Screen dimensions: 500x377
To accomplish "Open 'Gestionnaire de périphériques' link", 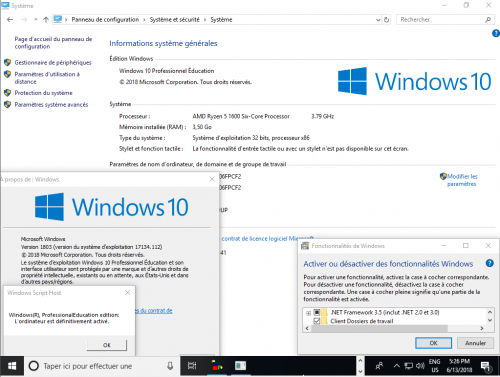I will point(53,62).
